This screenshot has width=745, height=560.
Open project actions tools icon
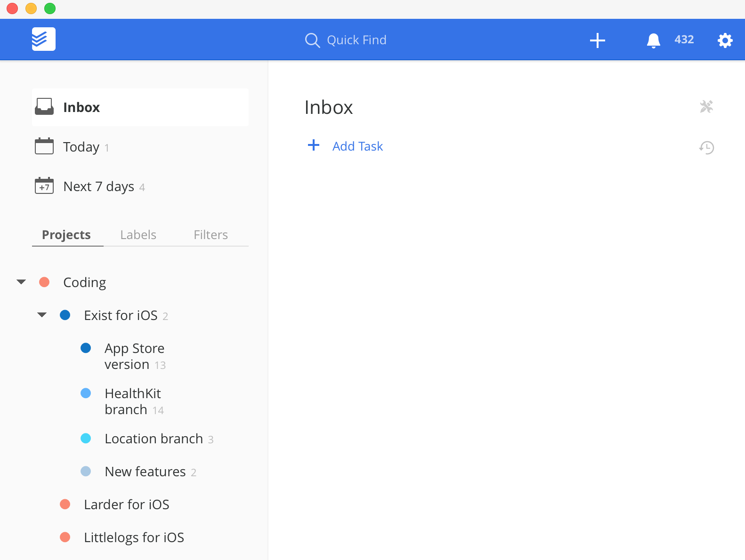point(706,107)
